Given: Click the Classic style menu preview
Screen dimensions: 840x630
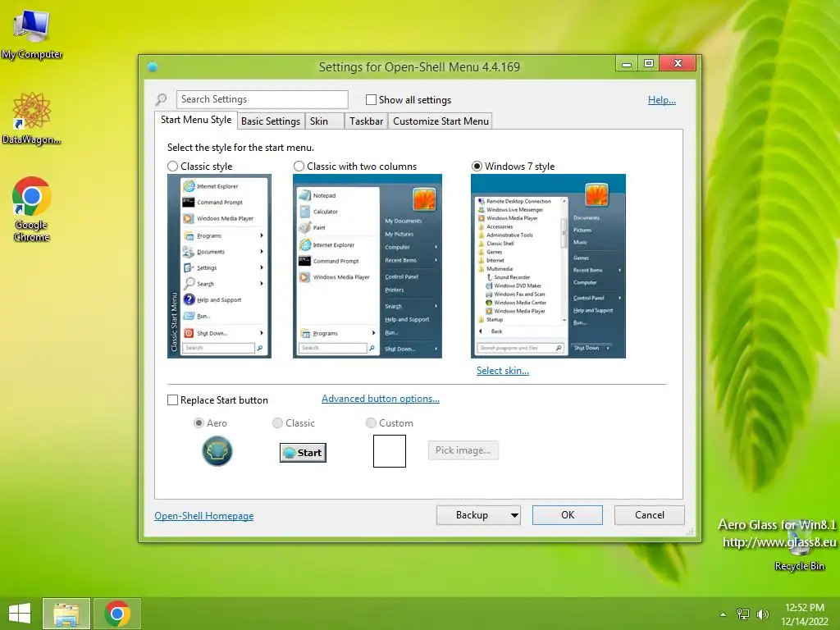Looking at the screenshot, I should click(x=219, y=267).
